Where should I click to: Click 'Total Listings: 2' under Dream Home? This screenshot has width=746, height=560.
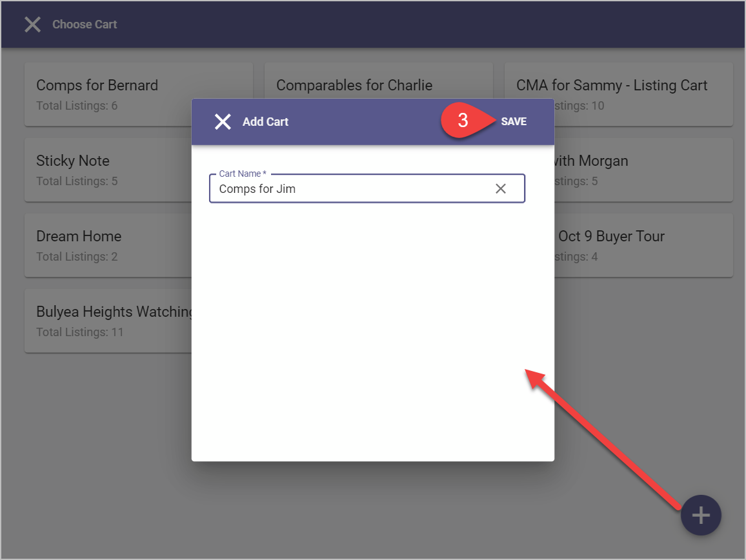77,257
